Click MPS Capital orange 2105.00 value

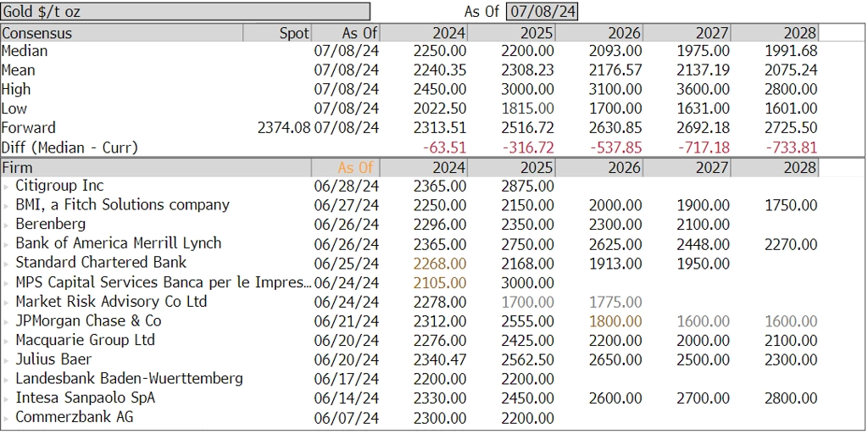pos(440,282)
